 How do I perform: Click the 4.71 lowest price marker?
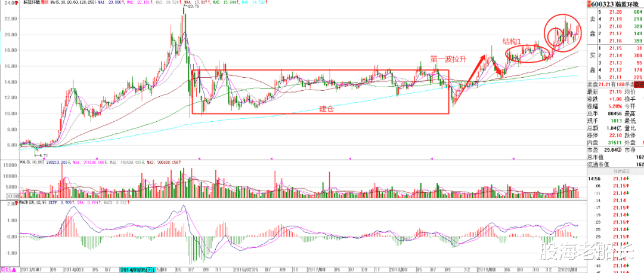[x=41, y=156]
